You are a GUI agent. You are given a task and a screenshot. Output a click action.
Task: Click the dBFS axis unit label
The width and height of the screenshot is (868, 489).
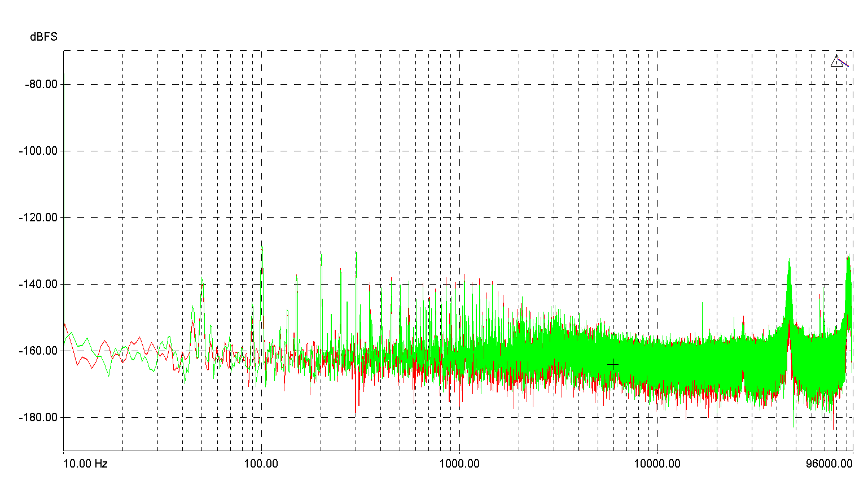[43, 37]
